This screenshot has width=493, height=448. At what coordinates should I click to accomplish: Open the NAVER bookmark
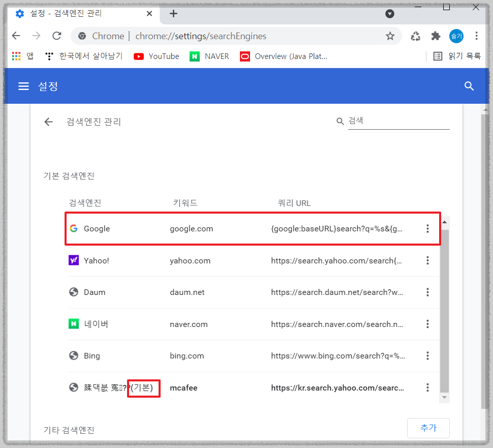pyautogui.click(x=209, y=56)
